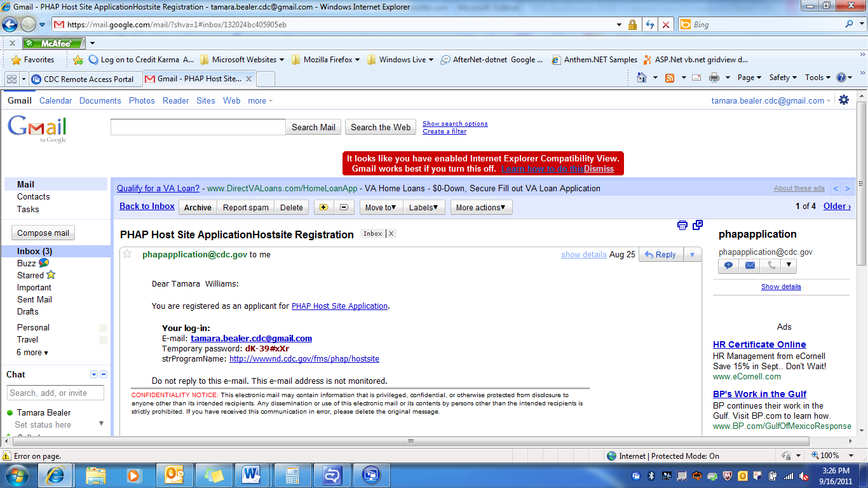Open Gmail settings gear icon
Screen dimensions: 868x488
844,100
